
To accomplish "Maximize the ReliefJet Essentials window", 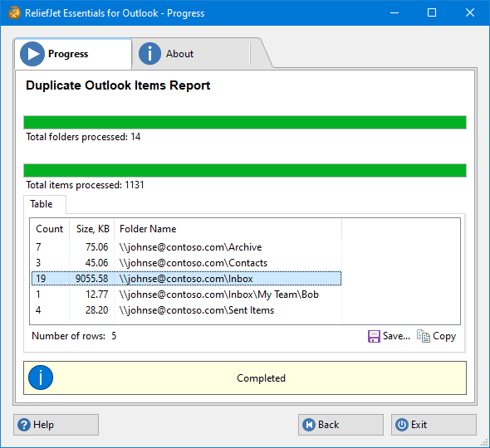I will (x=432, y=12).
